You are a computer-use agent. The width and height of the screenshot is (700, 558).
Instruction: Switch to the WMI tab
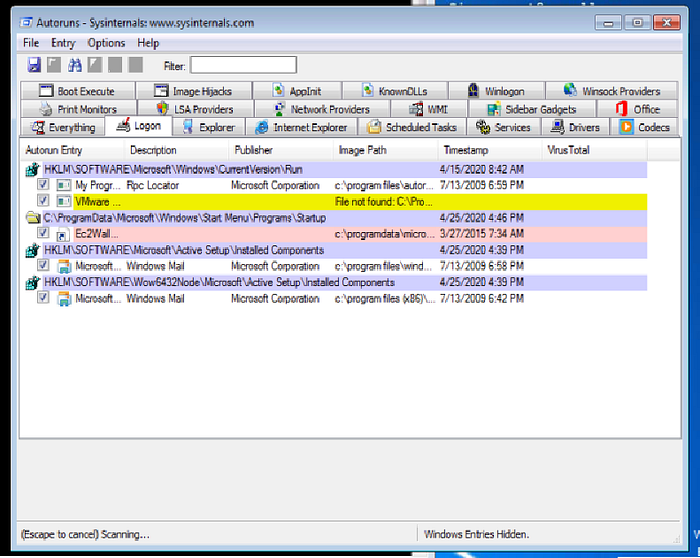coord(429,109)
